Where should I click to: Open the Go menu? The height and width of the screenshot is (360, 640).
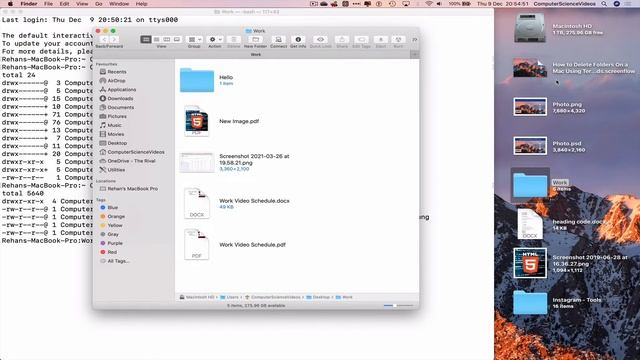[x=99, y=4]
